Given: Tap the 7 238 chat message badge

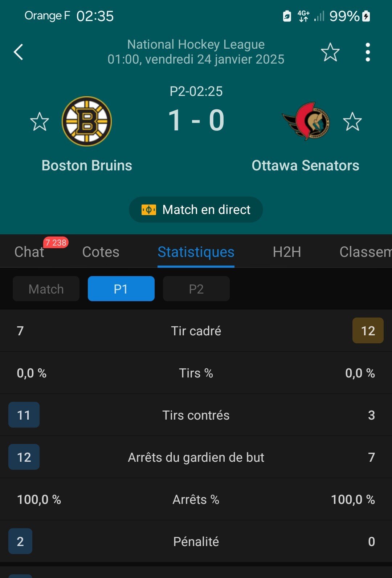Looking at the screenshot, I should [x=56, y=242].
